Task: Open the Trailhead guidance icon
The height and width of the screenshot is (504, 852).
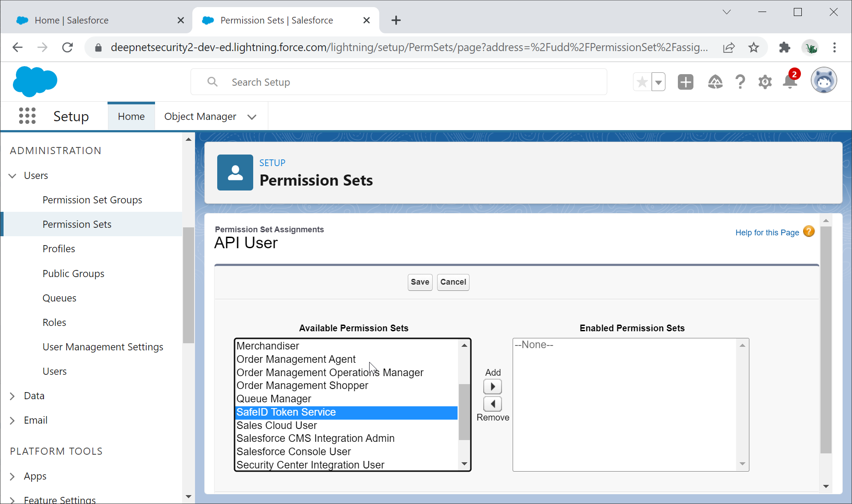Action: tap(715, 82)
